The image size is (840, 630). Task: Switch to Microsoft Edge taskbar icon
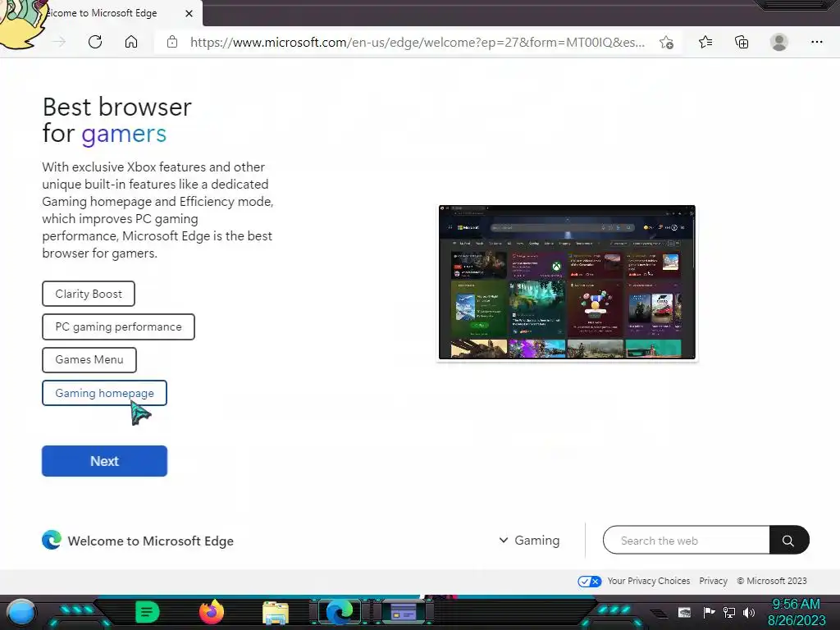click(340, 612)
